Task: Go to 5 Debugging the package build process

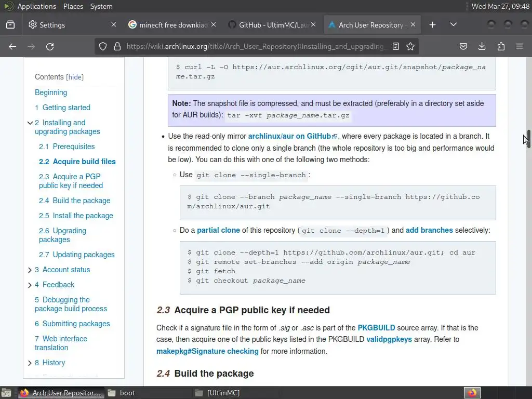Action: [71, 304]
